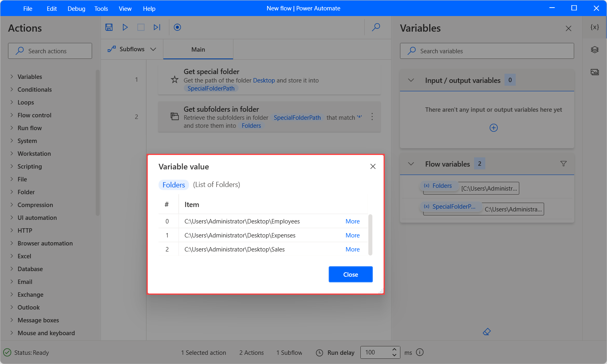Open the View menu
This screenshot has height=364, width=607.
point(125,8)
